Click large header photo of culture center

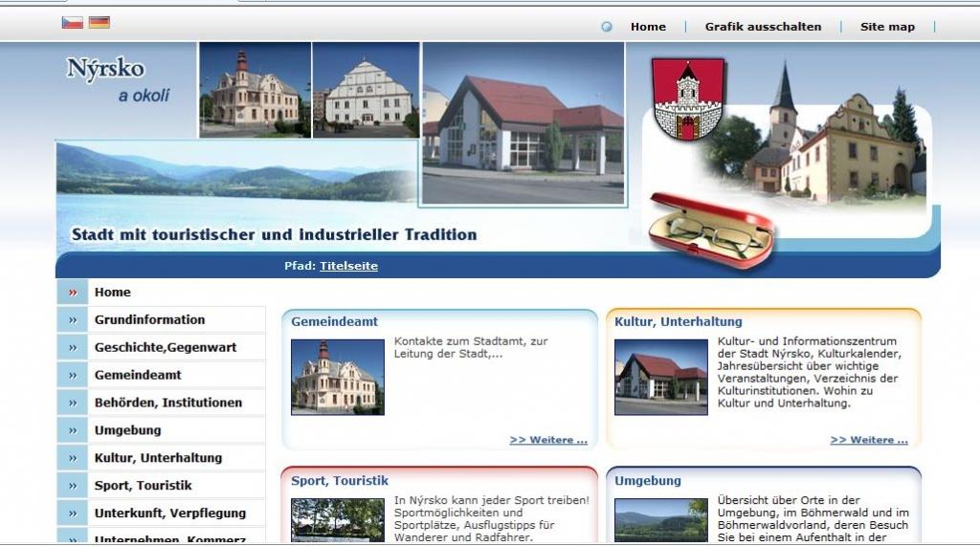tap(523, 123)
